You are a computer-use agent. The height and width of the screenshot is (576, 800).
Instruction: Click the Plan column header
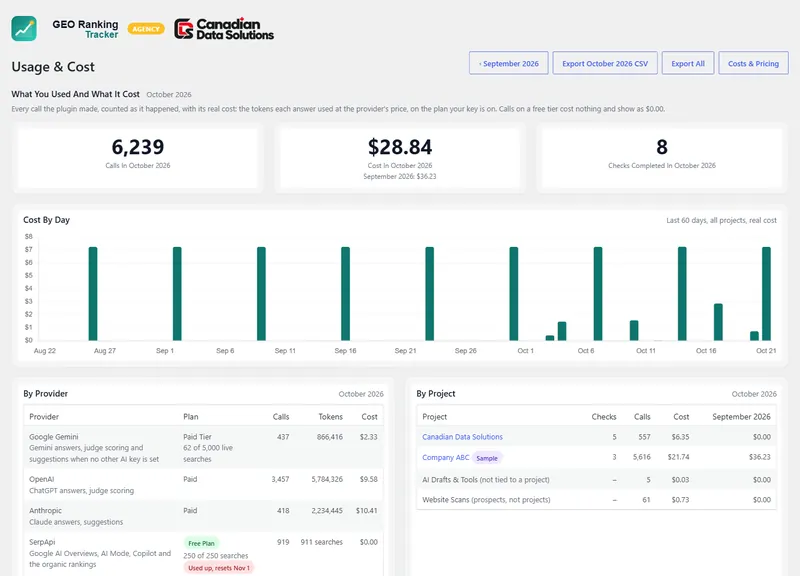(191, 417)
